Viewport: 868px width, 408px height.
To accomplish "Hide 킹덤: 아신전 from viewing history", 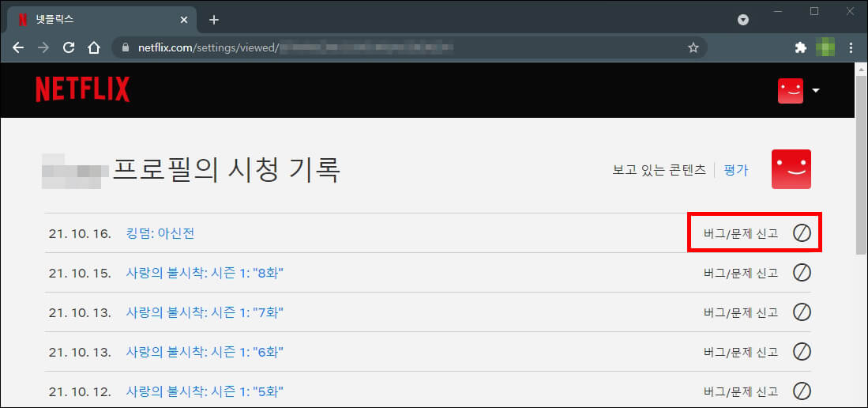I will tap(802, 233).
